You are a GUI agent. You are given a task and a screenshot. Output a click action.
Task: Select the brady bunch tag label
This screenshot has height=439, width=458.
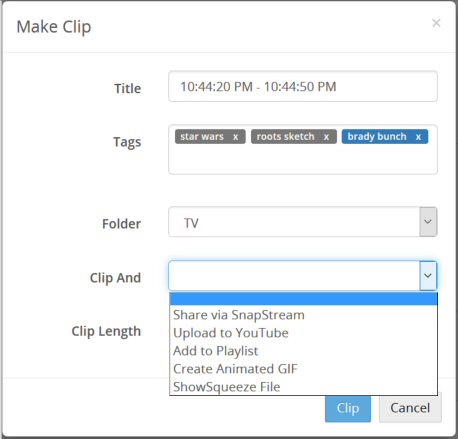(x=377, y=137)
